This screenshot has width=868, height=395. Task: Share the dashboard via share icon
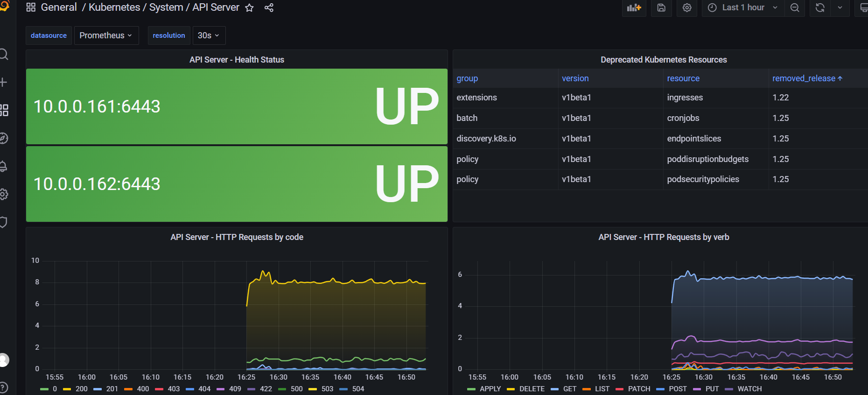coord(269,8)
